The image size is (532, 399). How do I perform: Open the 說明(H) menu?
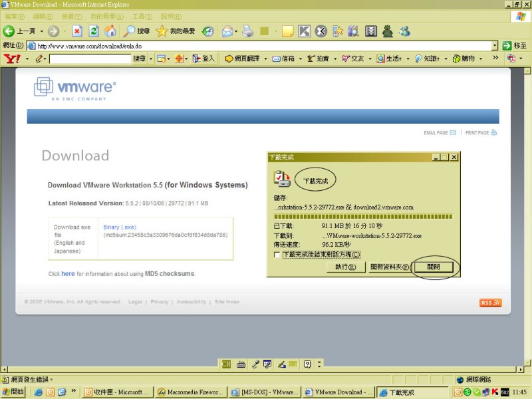pyautogui.click(x=171, y=16)
